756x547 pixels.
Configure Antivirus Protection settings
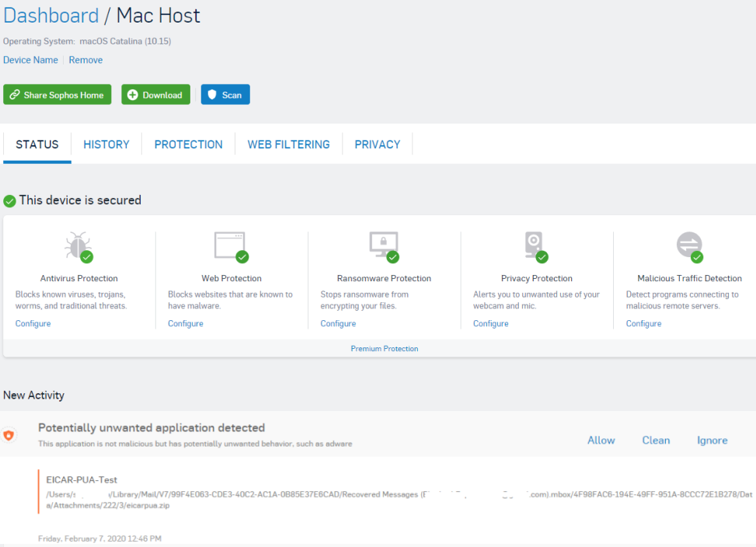[x=33, y=322]
